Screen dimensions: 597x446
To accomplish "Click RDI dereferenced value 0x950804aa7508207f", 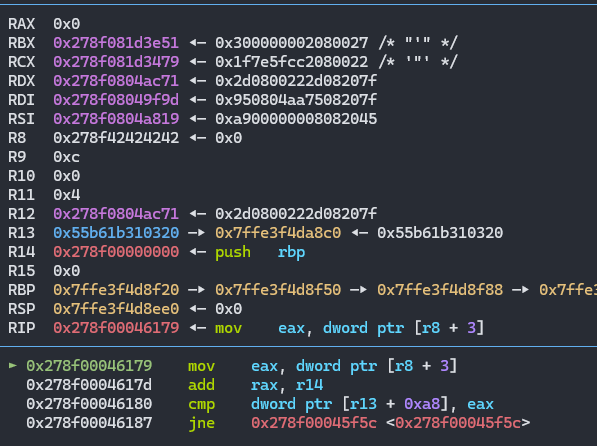I will point(296,100).
